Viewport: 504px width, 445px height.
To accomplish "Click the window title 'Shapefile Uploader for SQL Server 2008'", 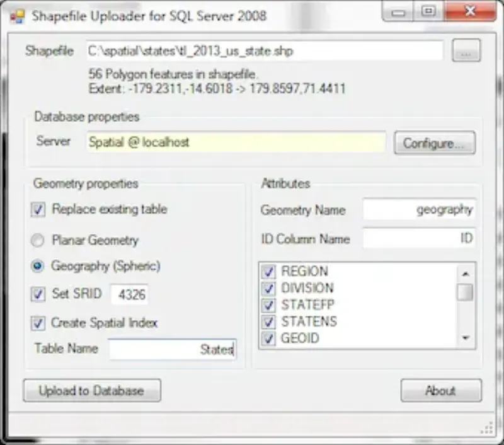I will coord(149,16).
